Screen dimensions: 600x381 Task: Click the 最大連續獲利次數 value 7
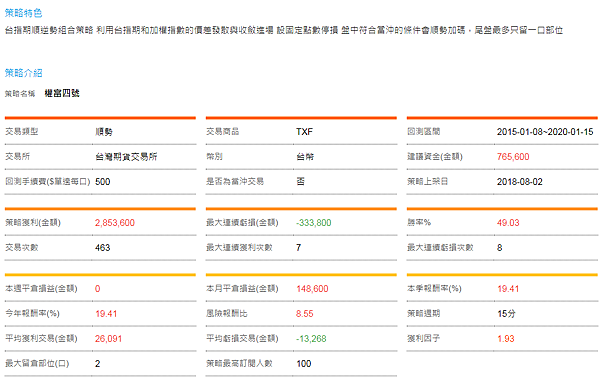(x=298, y=247)
